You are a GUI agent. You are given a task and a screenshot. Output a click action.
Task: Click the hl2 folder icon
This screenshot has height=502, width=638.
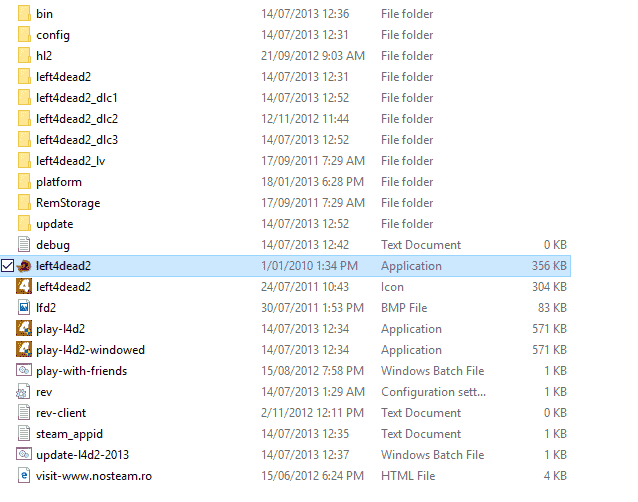(x=24, y=55)
